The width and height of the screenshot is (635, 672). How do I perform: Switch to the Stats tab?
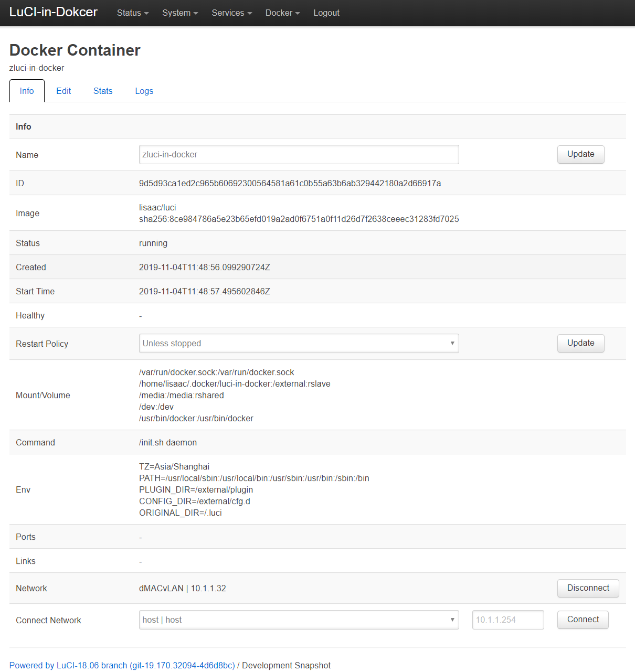pos(103,91)
